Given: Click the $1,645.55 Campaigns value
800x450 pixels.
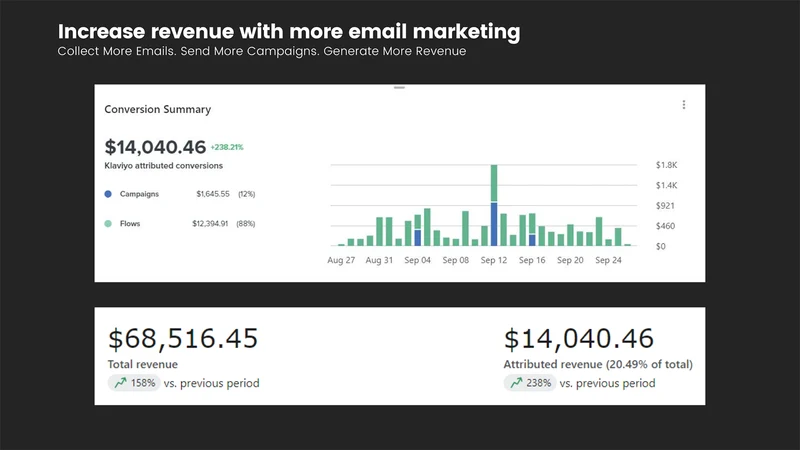Looking at the screenshot, I should tap(213, 194).
